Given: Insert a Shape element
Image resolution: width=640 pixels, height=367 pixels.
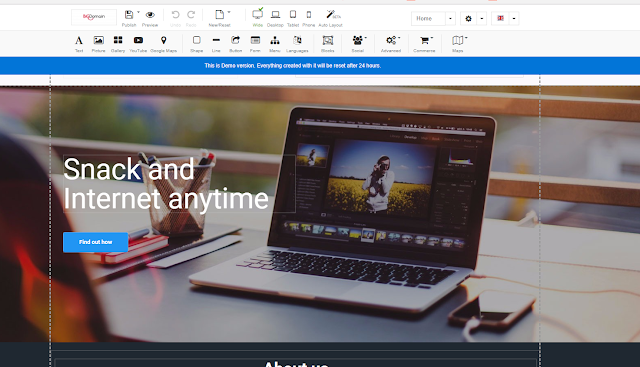Looking at the screenshot, I should click(x=196, y=40).
